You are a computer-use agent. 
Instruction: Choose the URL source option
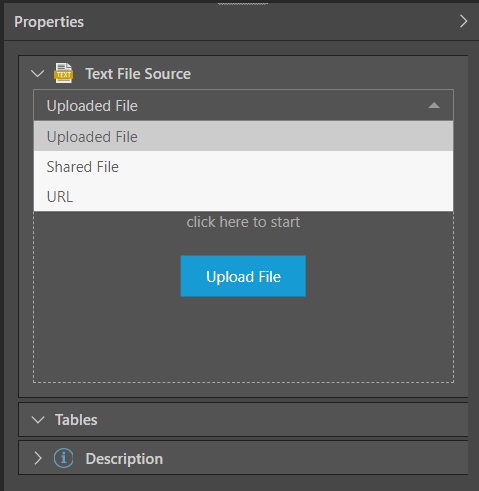[243, 196]
